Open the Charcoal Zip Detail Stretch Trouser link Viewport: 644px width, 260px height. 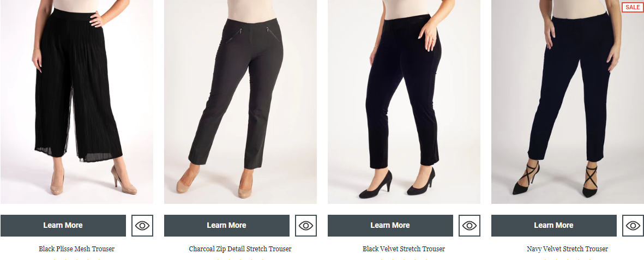pyautogui.click(x=240, y=249)
